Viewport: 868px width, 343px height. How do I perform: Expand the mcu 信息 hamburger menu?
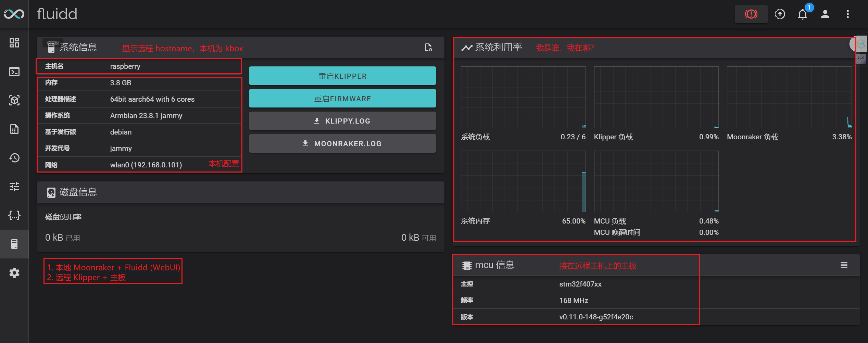pyautogui.click(x=844, y=265)
